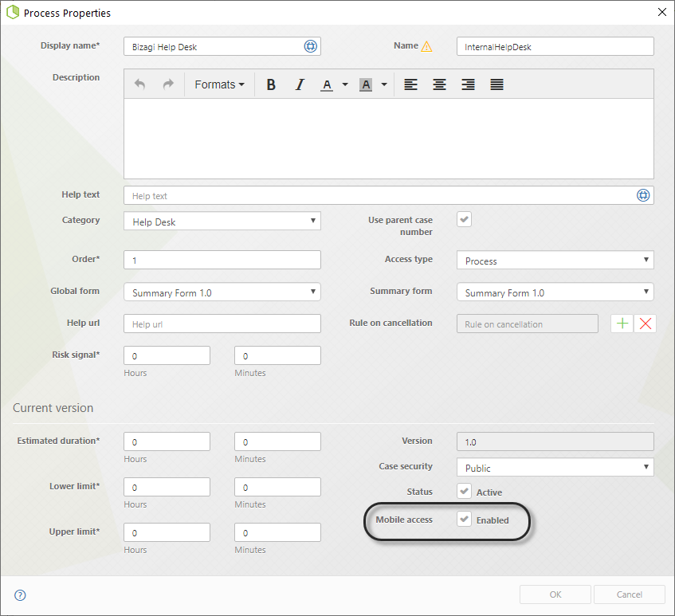The image size is (675, 616).
Task: Click the Risk signal Hours field
Action: (167, 355)
